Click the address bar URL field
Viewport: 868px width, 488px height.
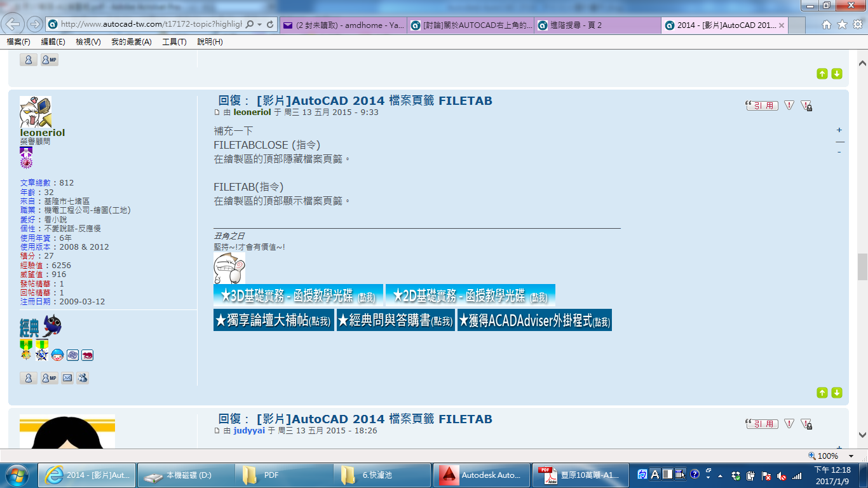tap(151, 24)
